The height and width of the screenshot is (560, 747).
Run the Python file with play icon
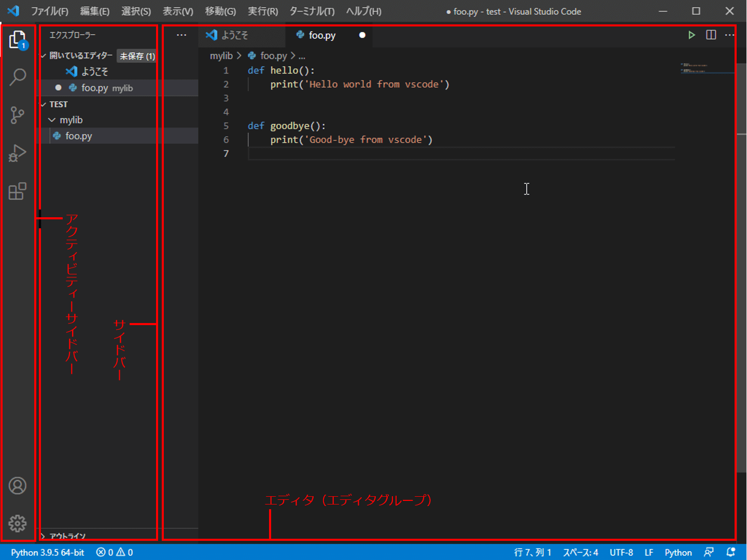click(x=692, y=35)
